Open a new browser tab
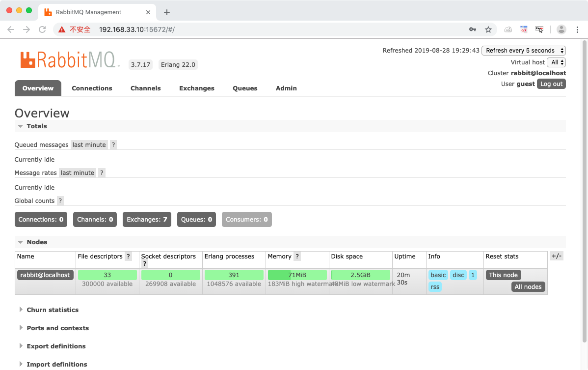 point(167,12)
